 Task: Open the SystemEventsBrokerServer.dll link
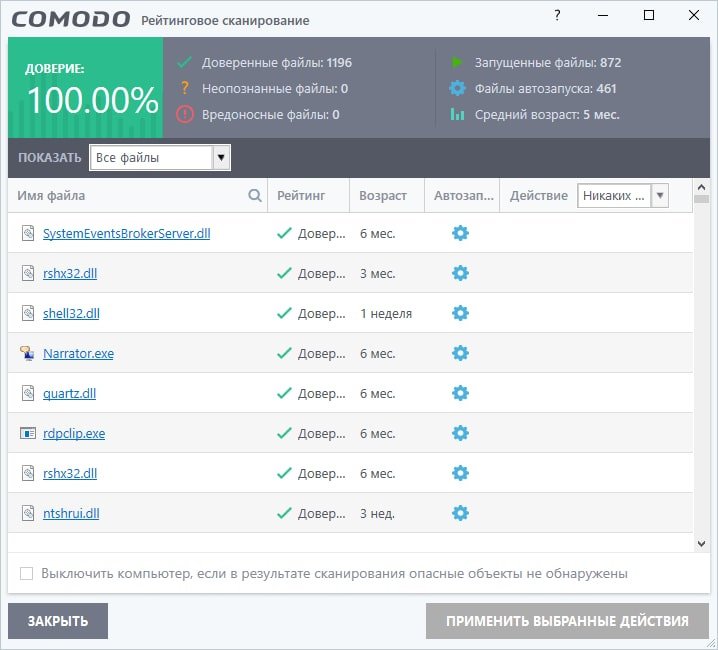pos(126,233)
